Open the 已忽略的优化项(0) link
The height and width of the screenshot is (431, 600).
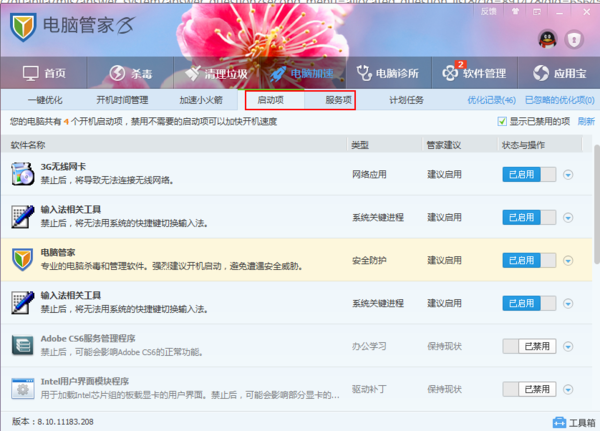[x=559, y=100]
